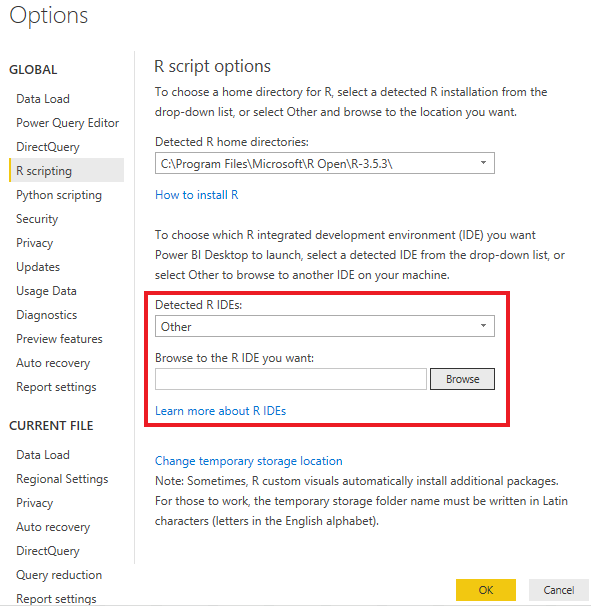
Task: Select Global Auto recovery settings
Action: 53,363
